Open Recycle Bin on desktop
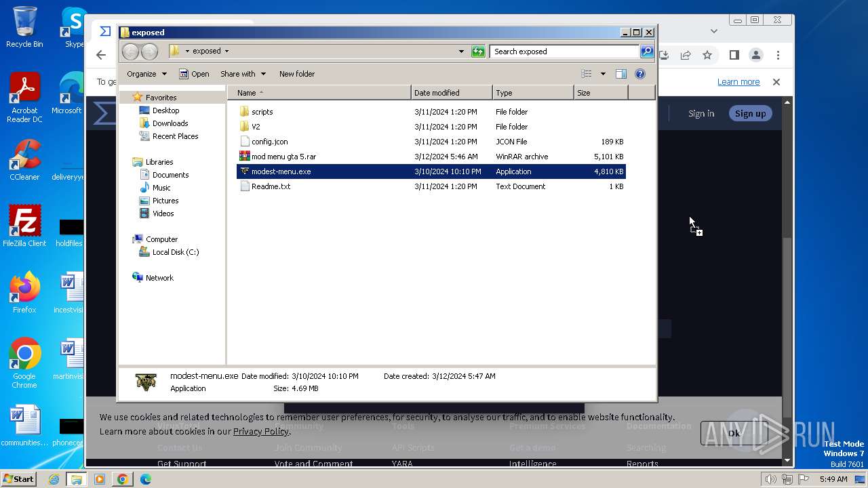The height and width of the screenshot is (488, 868). pyautogui.click(x=24, y=27)
